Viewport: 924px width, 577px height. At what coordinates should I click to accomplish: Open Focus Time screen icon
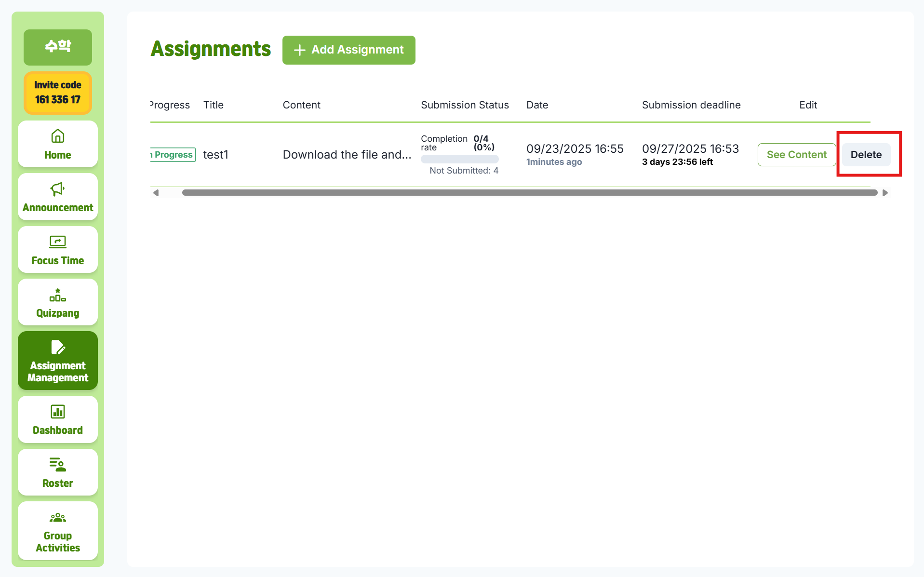point(58,242)
